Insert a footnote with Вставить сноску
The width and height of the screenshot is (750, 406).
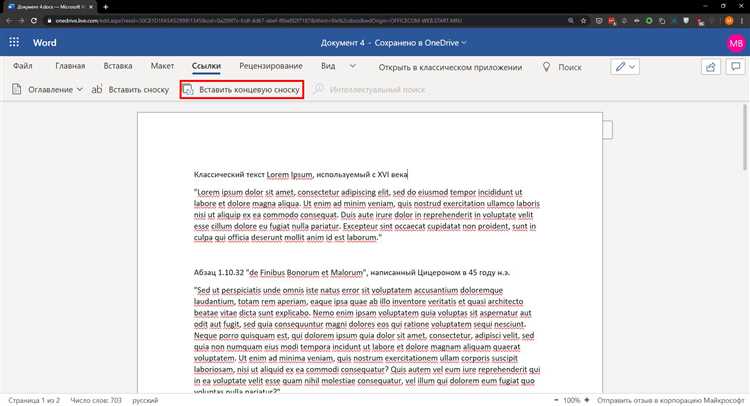(130, 90)
